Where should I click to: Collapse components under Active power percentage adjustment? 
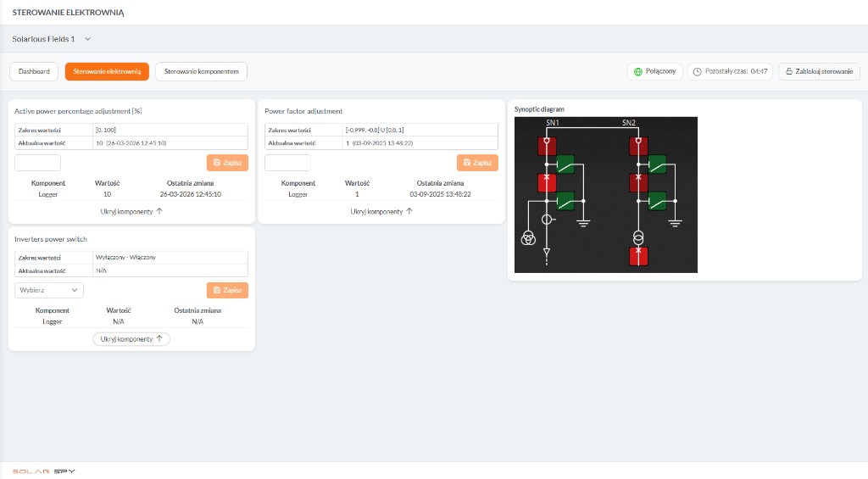click(x=131, y=211)
